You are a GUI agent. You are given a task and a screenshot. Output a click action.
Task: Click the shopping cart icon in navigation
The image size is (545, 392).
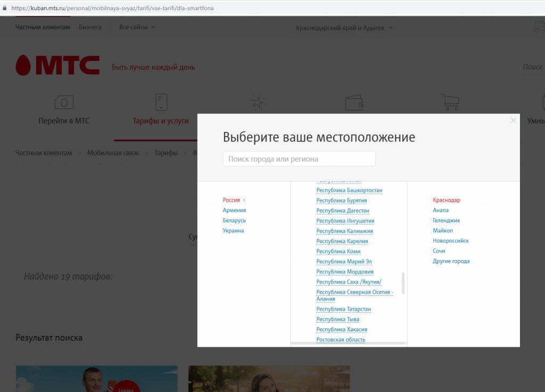coord(450,102)
